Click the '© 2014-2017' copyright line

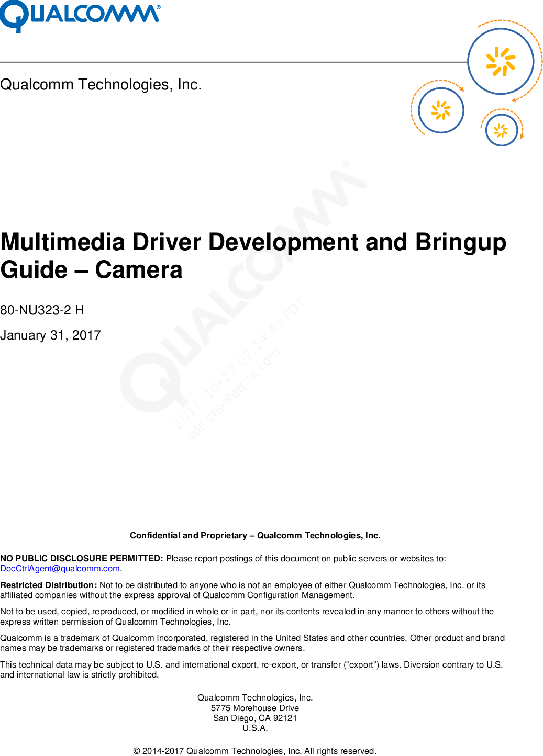[255, 751]
